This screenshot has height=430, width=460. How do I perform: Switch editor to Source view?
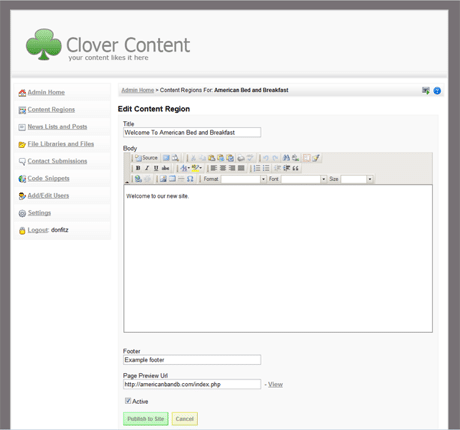(146, 158)
